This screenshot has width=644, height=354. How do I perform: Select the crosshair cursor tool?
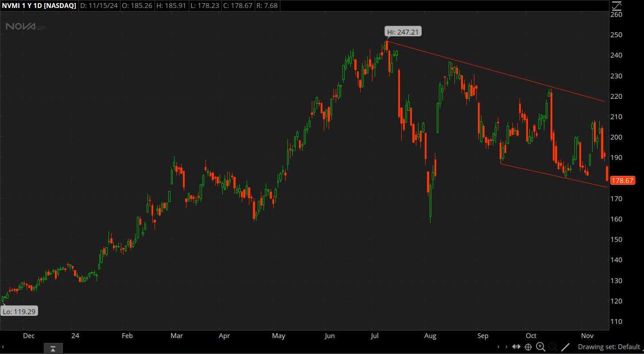528,347
